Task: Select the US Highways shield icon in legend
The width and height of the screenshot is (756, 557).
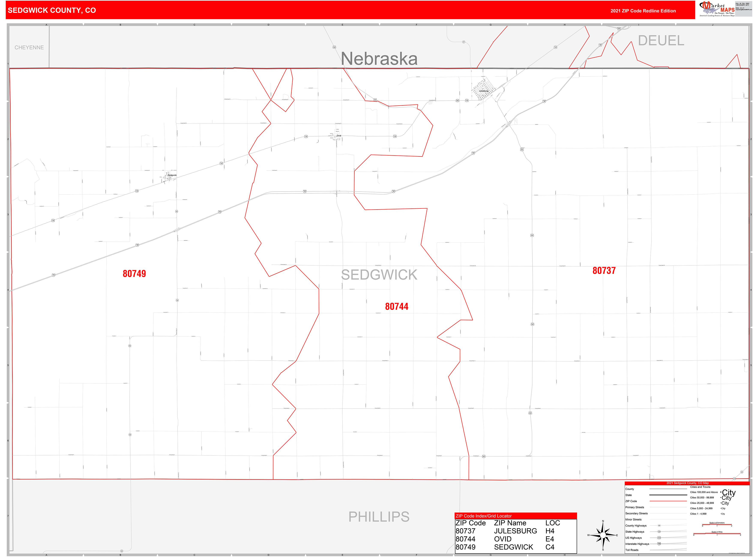Action: point(660,538)
